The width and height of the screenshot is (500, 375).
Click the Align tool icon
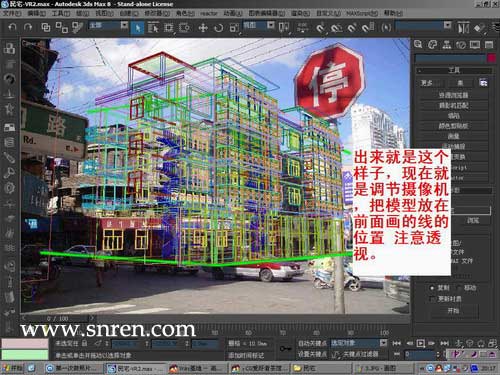[479, 27]
